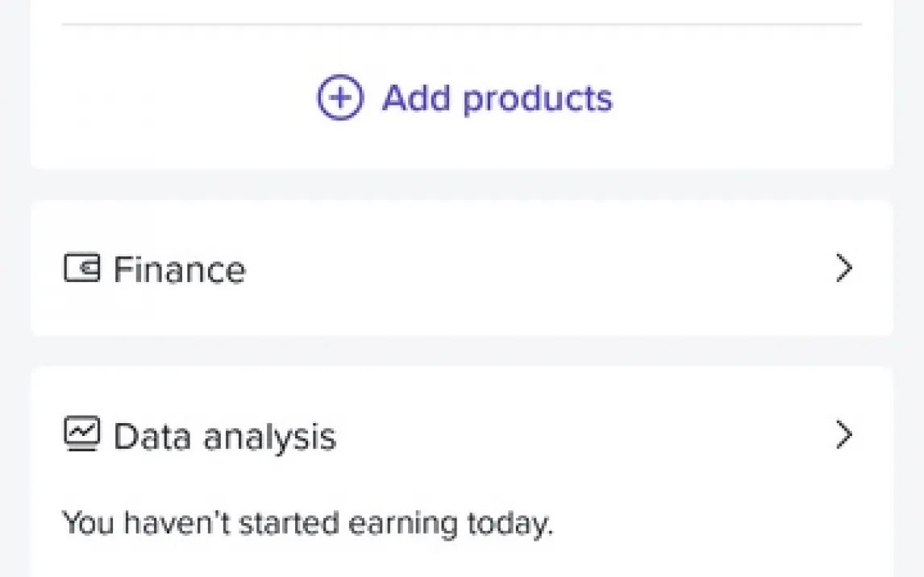
Task: Select the wallet icon next to Finance
Action: click(x=82, y=268)
